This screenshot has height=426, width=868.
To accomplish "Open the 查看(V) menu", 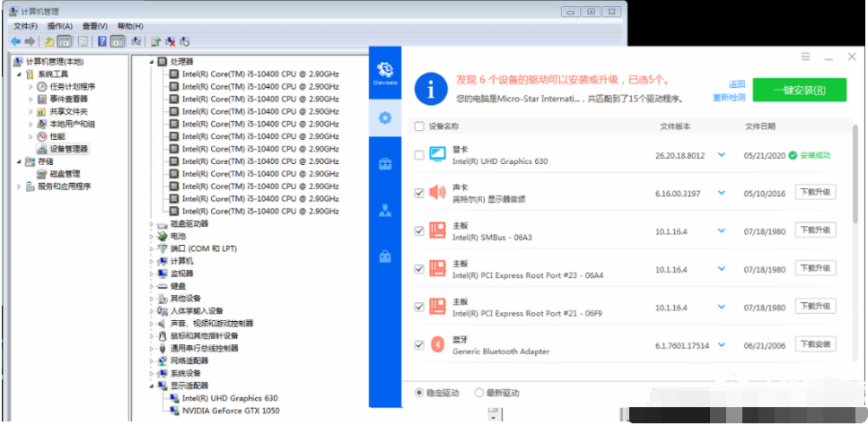I will 94,26.
